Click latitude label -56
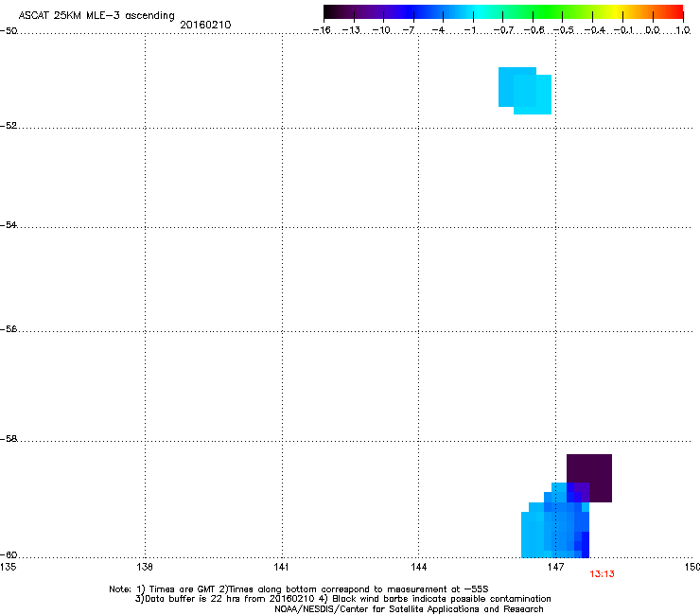The width and height of the screenshot is (700, 615). pyautogui.click(x=9, y=328)
